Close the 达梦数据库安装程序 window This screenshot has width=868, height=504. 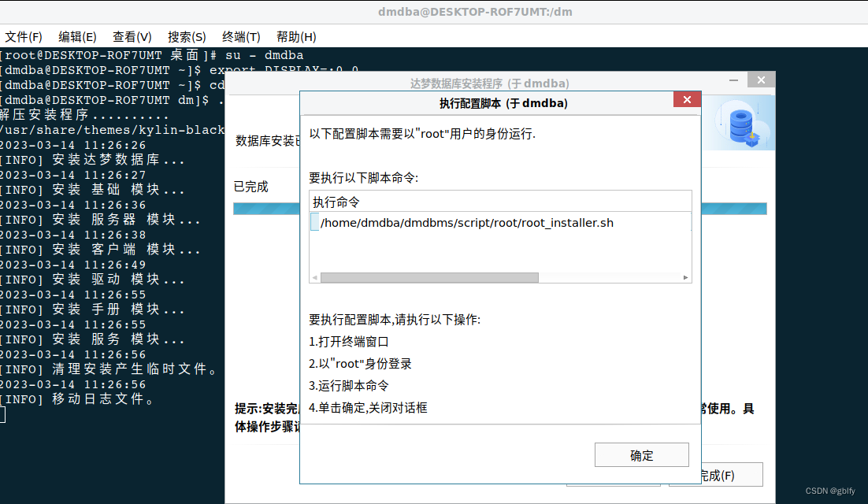click(x=761, y=80)
